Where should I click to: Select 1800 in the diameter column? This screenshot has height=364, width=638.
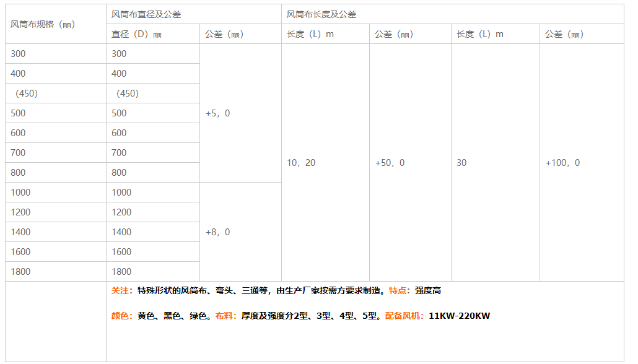point(121,272)
